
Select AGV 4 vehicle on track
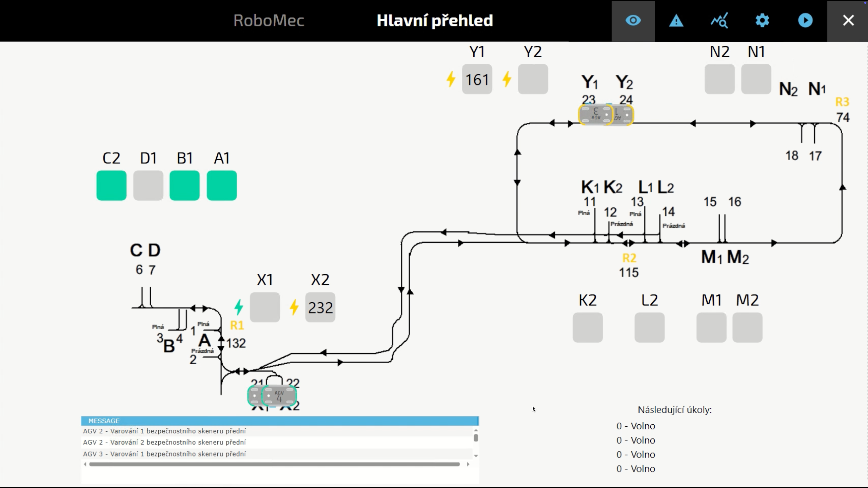[279, 396]
